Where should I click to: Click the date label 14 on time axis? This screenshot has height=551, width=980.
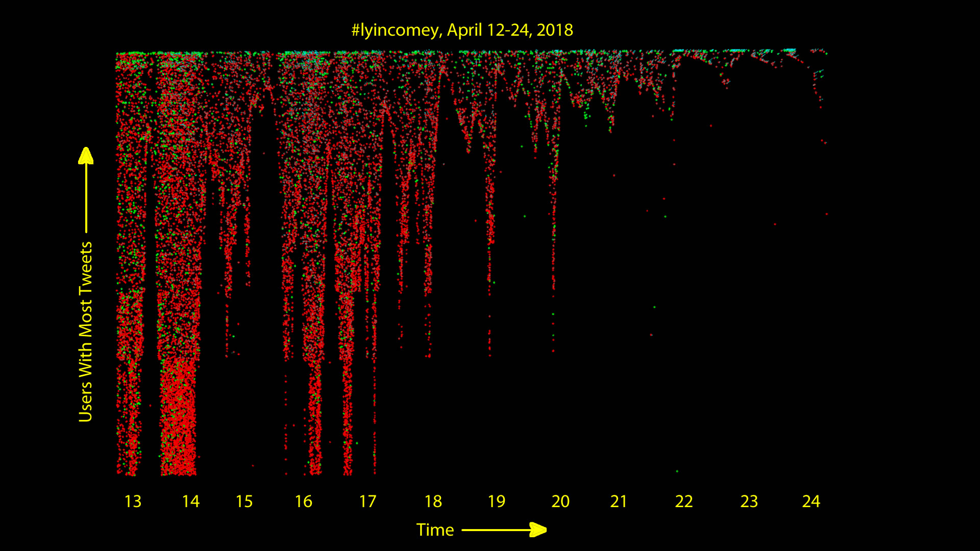pyautogui.click(x=191, y=502)
